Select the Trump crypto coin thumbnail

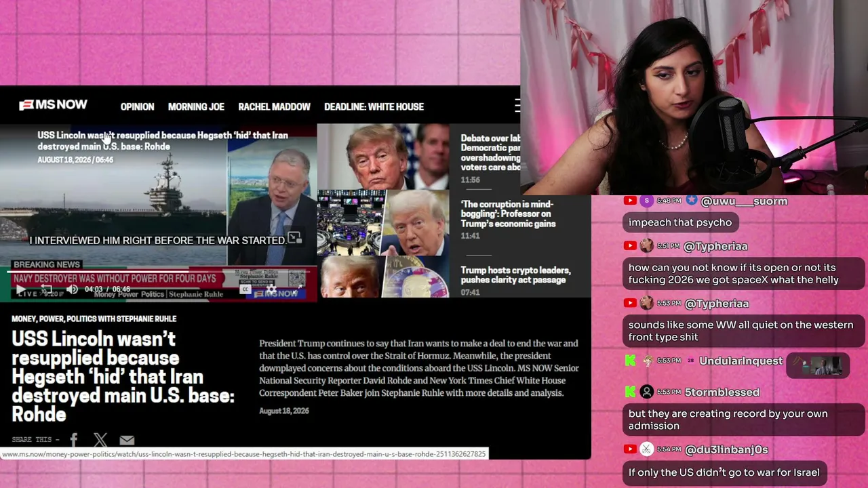383,277
